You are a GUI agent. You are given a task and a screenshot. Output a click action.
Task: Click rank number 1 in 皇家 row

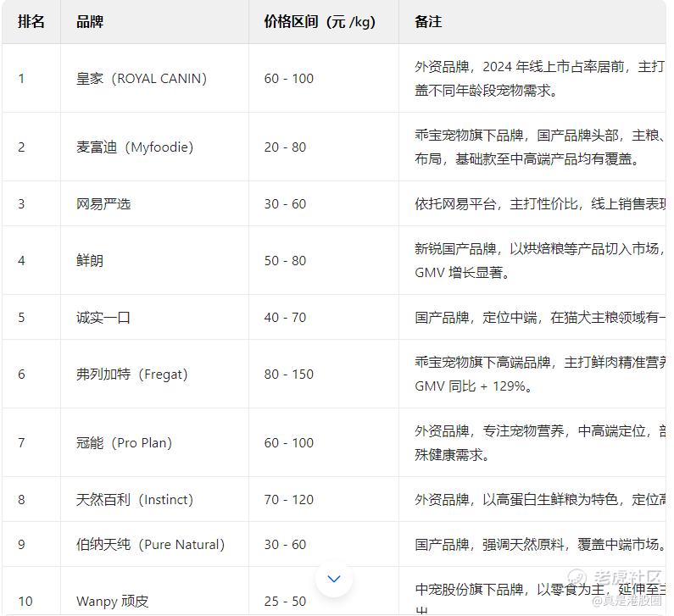(x=21, y=78)
